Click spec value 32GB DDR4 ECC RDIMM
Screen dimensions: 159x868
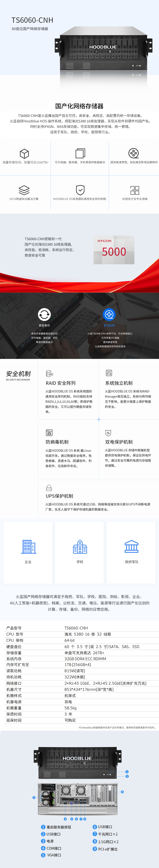point(85,659)
